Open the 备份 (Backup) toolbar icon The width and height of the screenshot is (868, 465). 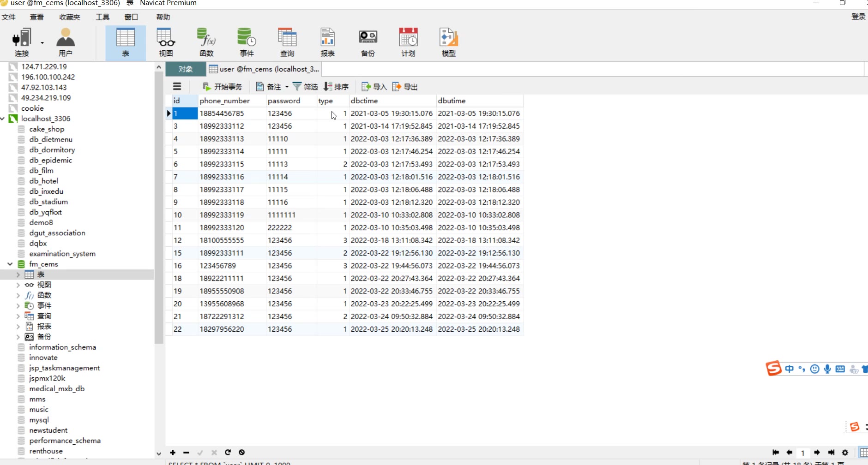[368, 43]
